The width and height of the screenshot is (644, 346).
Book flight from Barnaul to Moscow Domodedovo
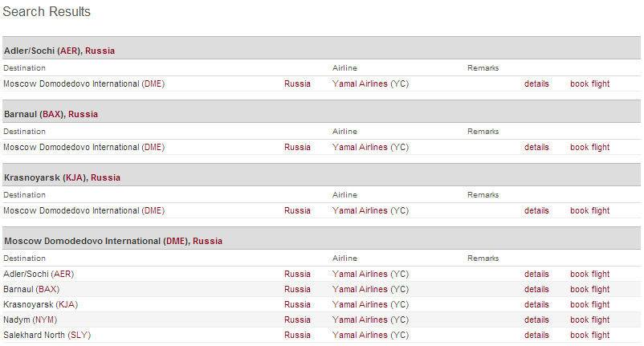589,147
